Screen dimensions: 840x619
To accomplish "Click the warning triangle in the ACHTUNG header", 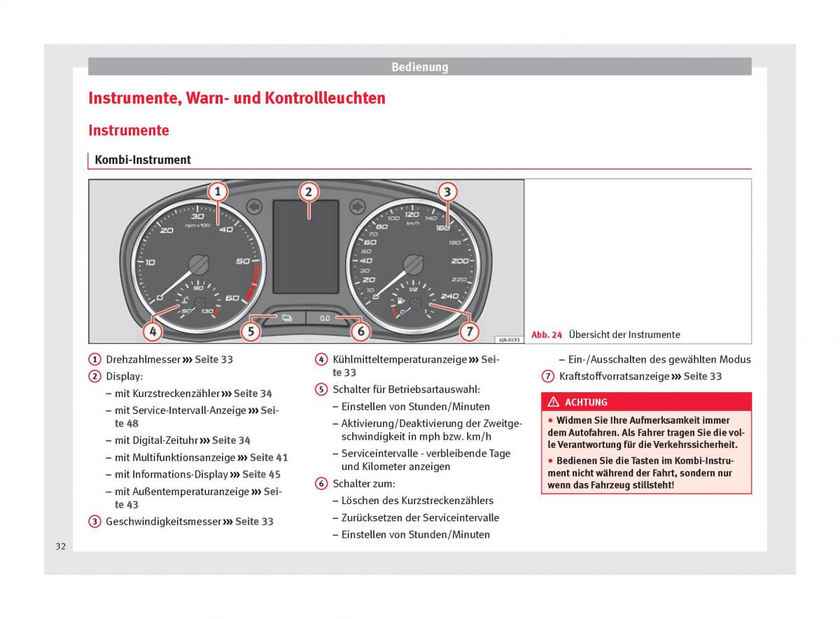I will point(554,402).
